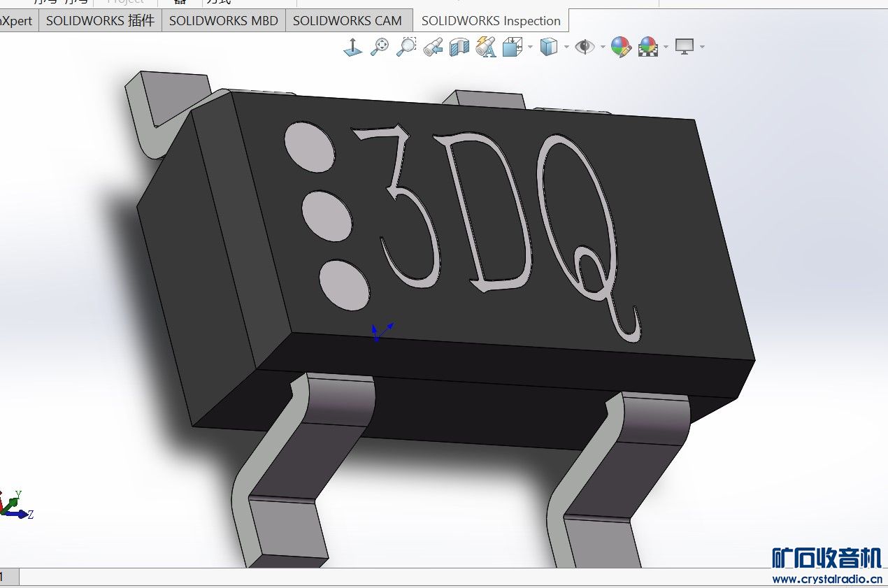
Task: Open the dropdown arrow beside Display Style
Action: [566, 48]
